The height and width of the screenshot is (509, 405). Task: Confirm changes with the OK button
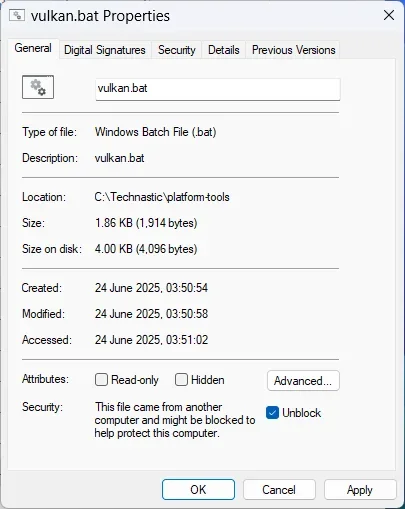coord(198,489)
